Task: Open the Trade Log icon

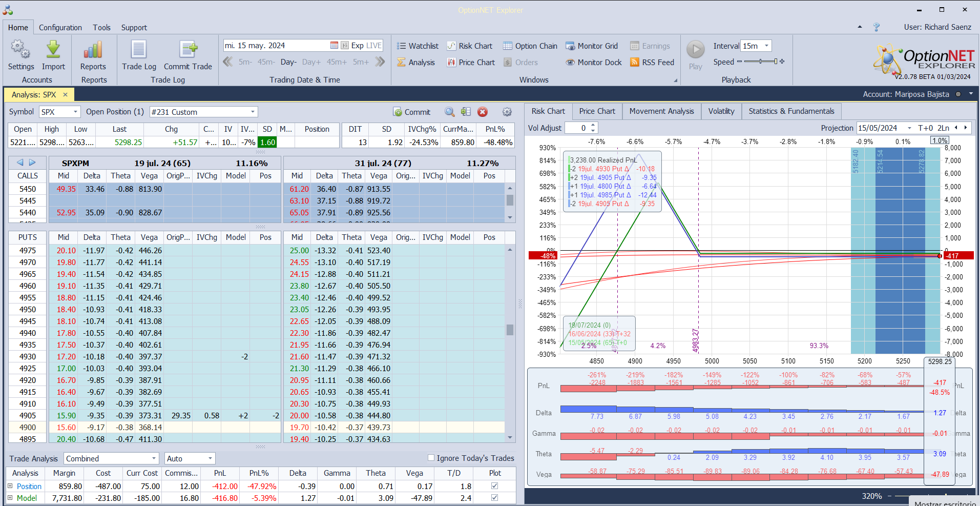Action: 139,50
